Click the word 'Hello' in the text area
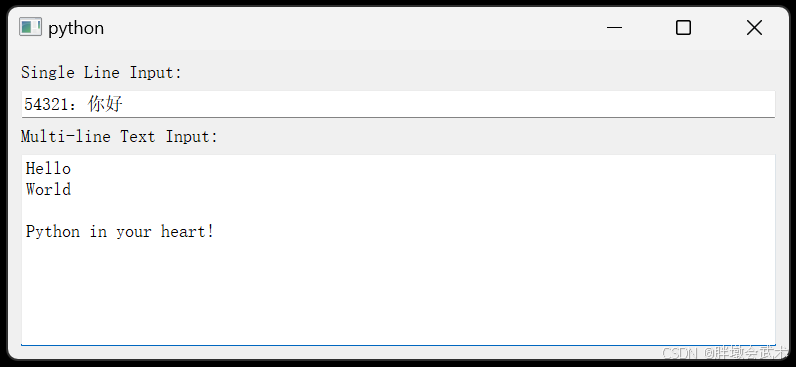 click(48, 168)
